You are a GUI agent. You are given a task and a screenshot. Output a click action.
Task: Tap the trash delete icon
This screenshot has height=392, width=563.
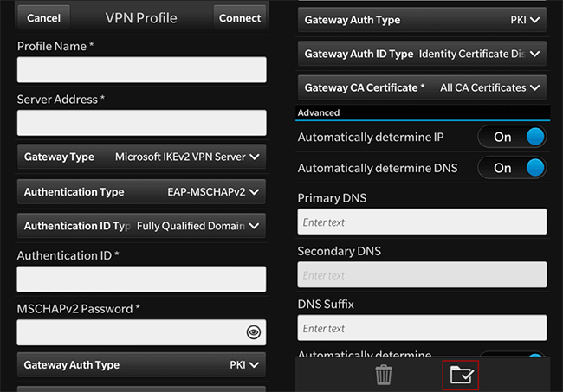click(x=384, y=375)
